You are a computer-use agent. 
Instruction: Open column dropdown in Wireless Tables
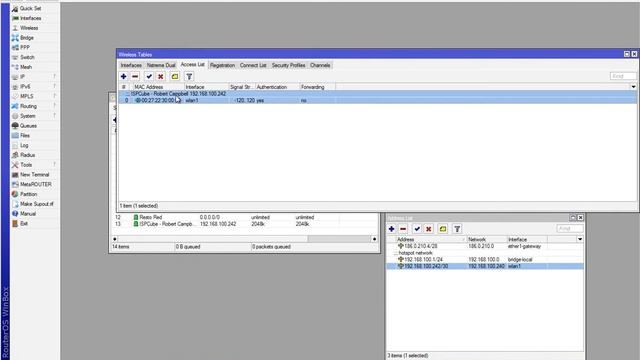(633, 87)
